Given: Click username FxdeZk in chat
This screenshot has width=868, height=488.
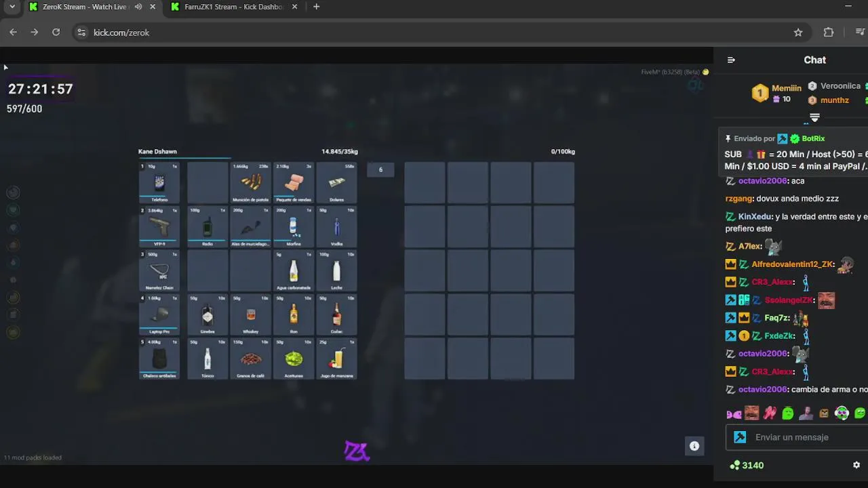Looking at the screenshot, I should pyautogui.click(x=779, y=336).
